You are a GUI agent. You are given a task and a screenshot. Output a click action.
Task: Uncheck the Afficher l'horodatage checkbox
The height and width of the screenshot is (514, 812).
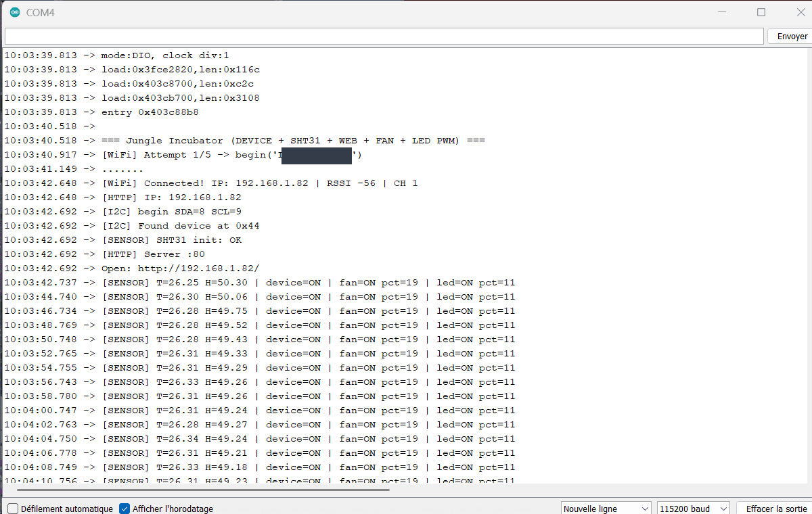click(125, 509)
